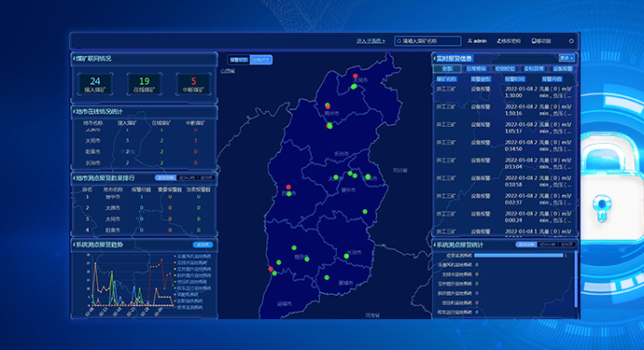The height and width of the screenshot is (350, 644).
Task: Click the admin user icon
Action: coord(469,41)
